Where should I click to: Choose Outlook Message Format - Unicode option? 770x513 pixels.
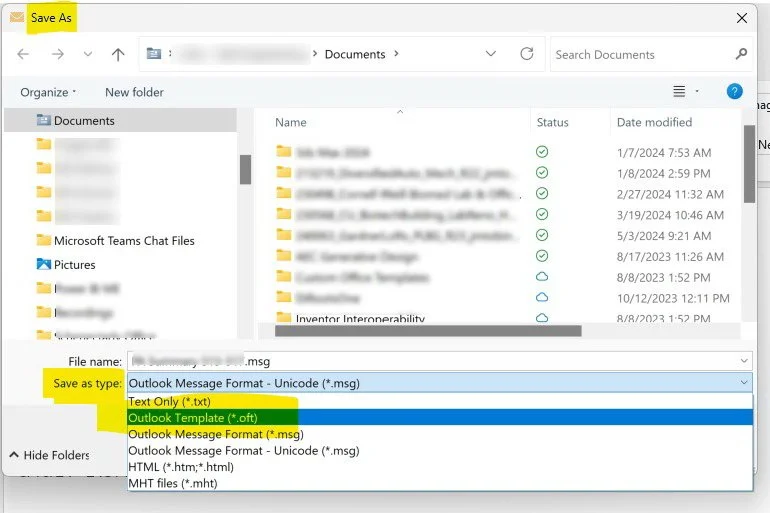pyautogui.click(x=440, y=451)
